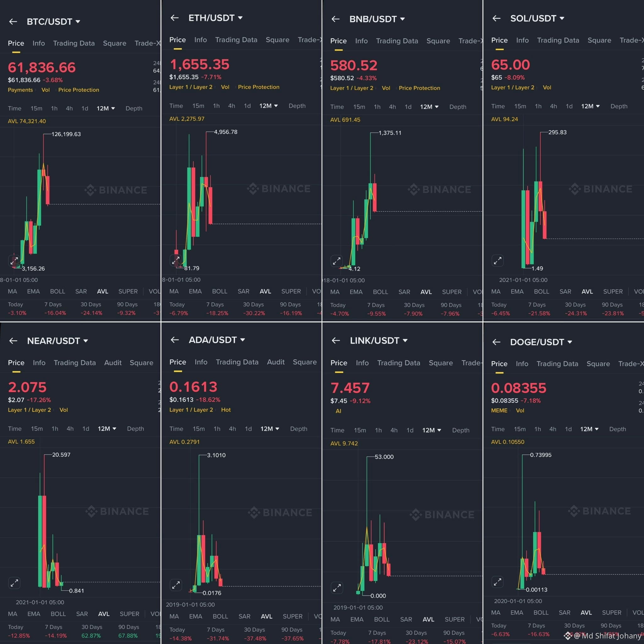This screenshot has width=644, height=644.
Task: Click the fullscreen icon on the SOL/USDT chart
Action: click(497, 260)
